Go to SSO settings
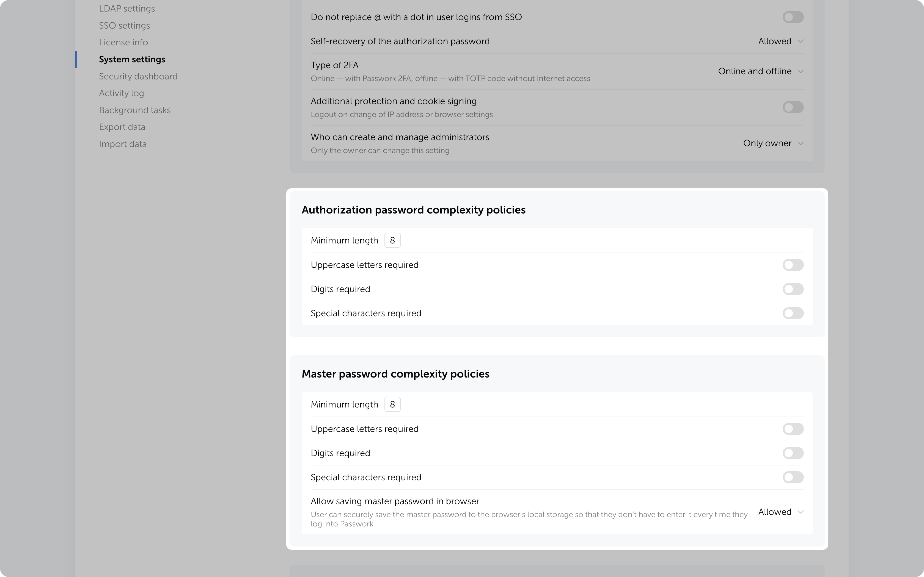The width and height of the screenshot is (924, 577). [x=124, y=26]
